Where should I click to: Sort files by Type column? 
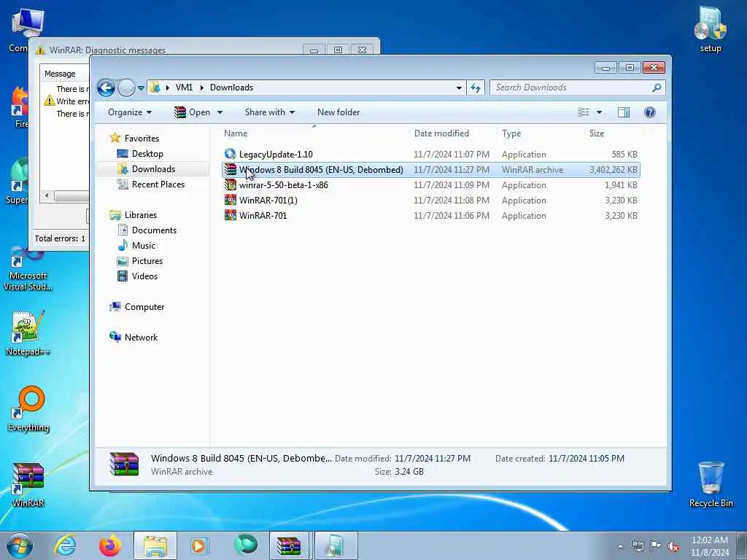coord(541,134)
